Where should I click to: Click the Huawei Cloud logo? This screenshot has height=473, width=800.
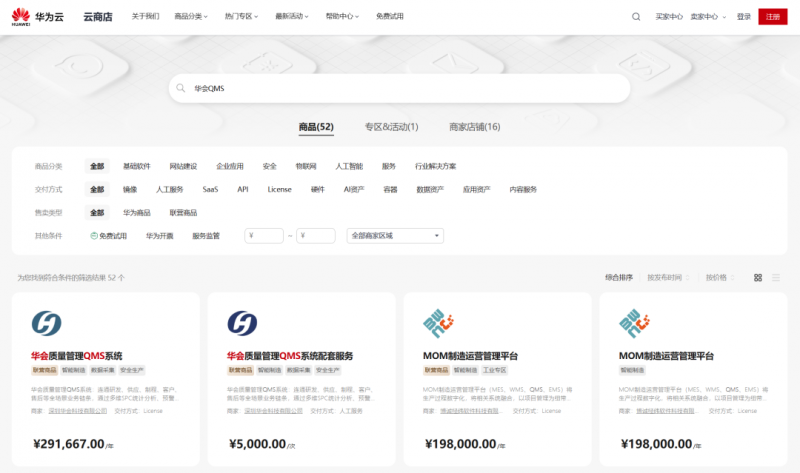click(x=38, y=17)
